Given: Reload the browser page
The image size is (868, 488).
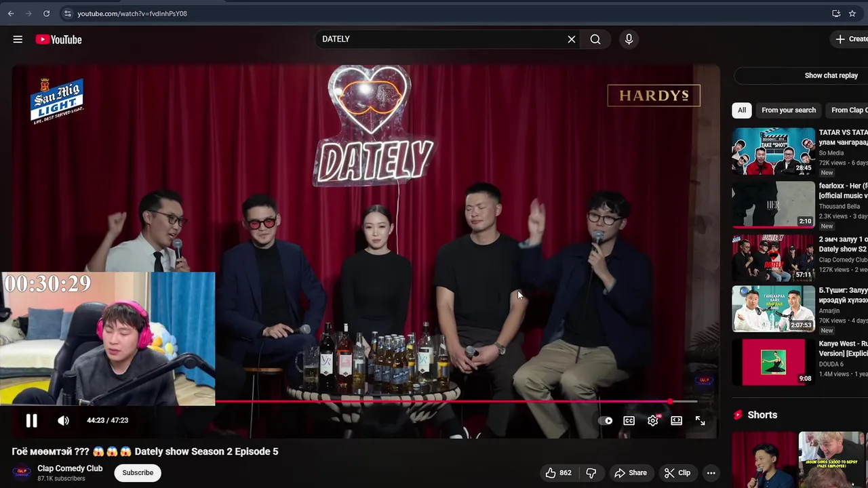Looking at the screenshot, I should point(46,14).
